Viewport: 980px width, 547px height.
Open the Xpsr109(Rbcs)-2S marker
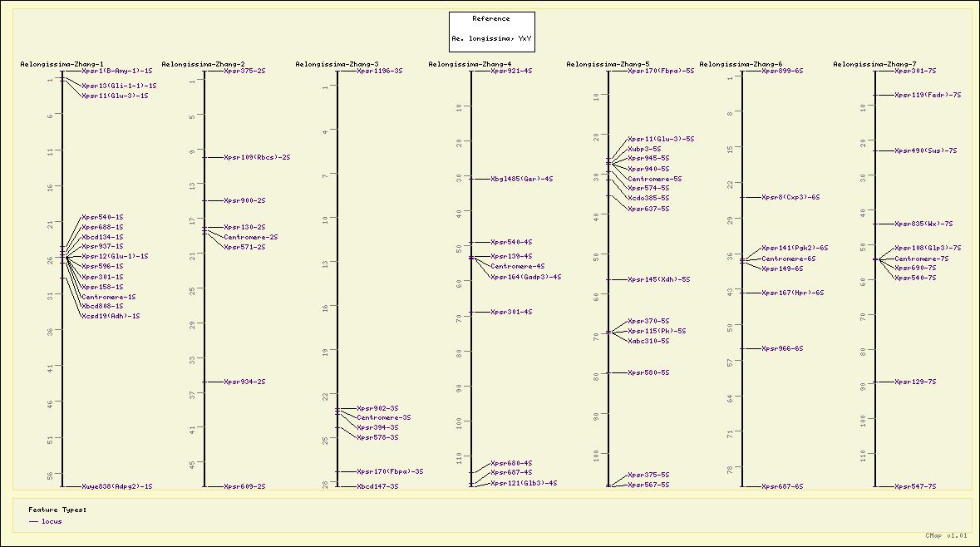(x=257, y=157)
